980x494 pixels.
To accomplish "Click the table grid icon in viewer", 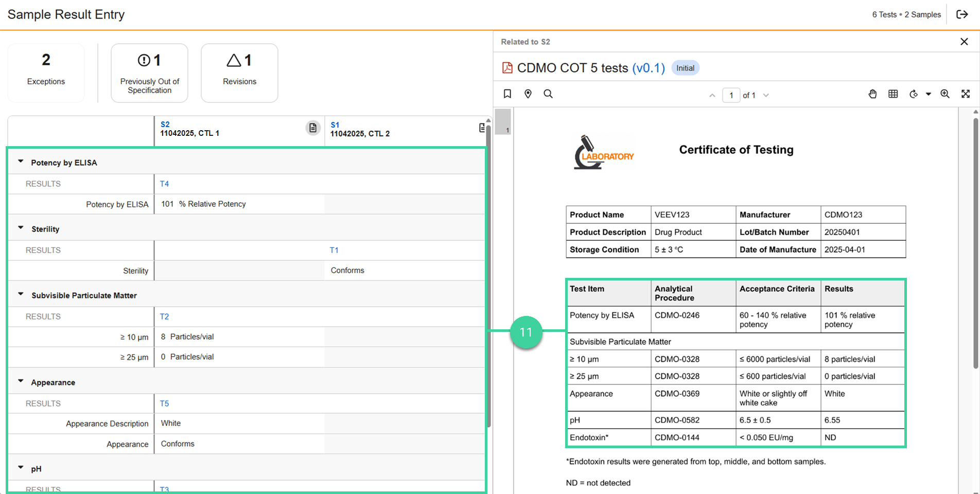I will 893,94.
